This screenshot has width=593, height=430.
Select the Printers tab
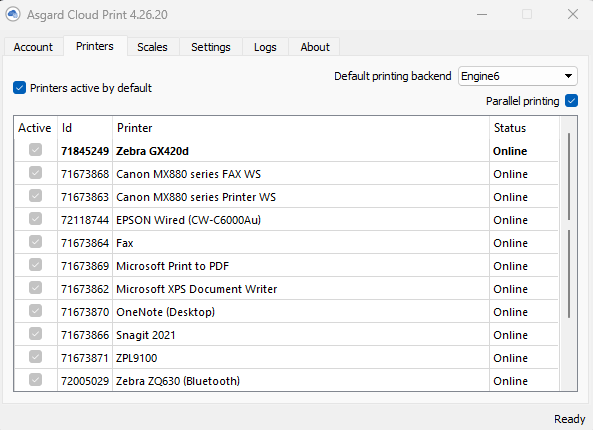pos(95,46)
